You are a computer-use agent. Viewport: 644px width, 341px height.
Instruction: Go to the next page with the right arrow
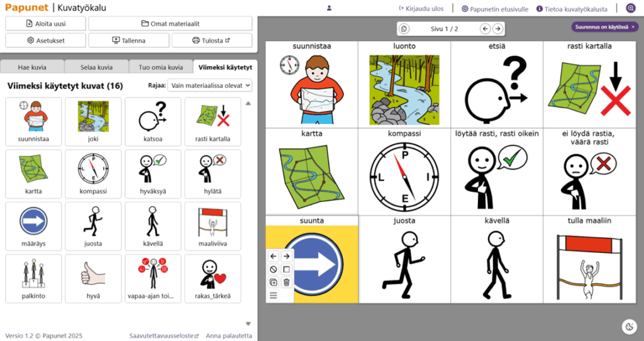(497, 29)
